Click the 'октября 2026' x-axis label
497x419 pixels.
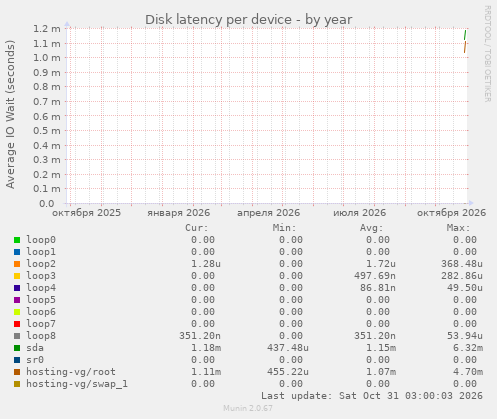pyautogui.click(x=451, y=213)
